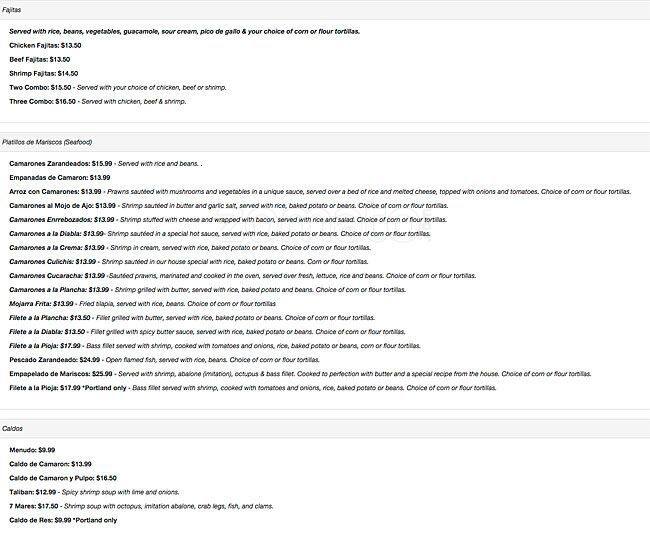The width and height of the screenshot is (650, 536).
Task: Click the Caldos section header
Action: [x=14, y=428]
